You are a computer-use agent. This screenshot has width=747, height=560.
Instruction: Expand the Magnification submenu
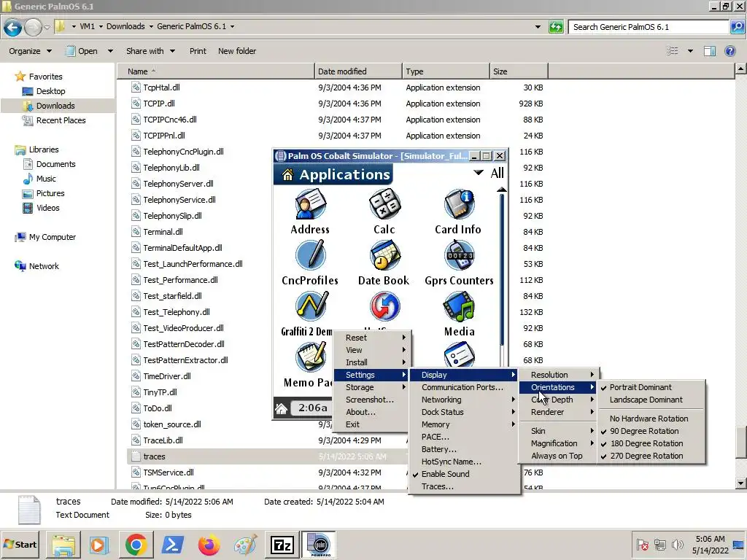pos(559,443)
